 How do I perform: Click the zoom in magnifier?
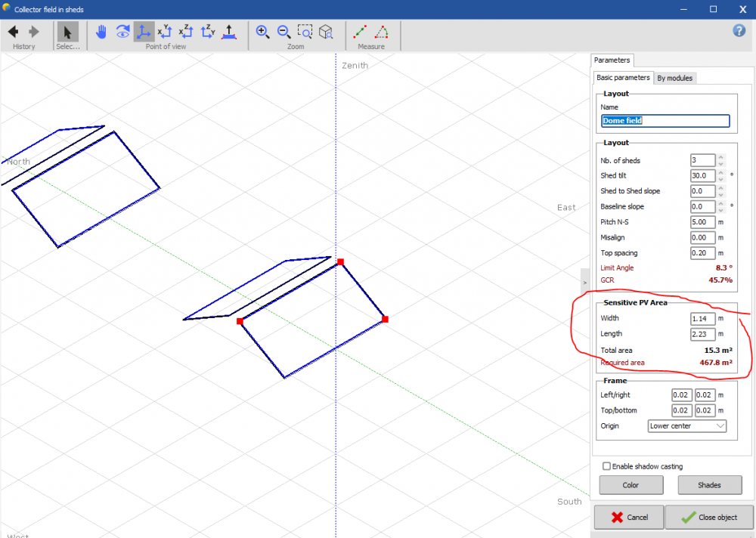(262, 32)
